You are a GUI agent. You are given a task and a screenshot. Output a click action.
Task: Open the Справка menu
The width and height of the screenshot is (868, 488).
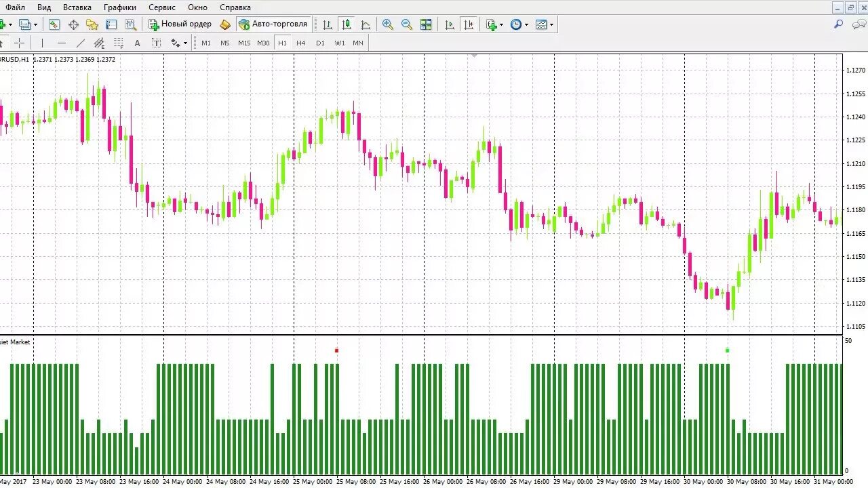pyautogui.click(x=235, y=7)
